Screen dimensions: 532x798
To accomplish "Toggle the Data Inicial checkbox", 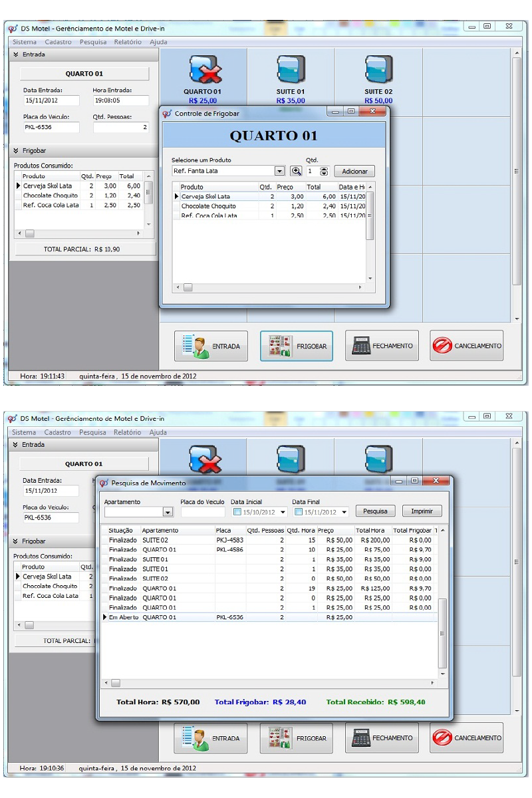I will (238, 512).
